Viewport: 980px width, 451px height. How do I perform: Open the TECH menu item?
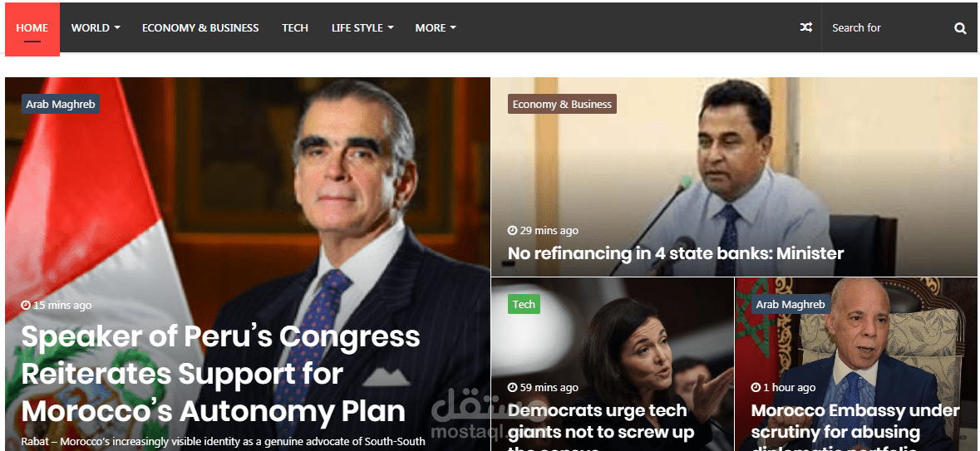[x=295, y=27]
